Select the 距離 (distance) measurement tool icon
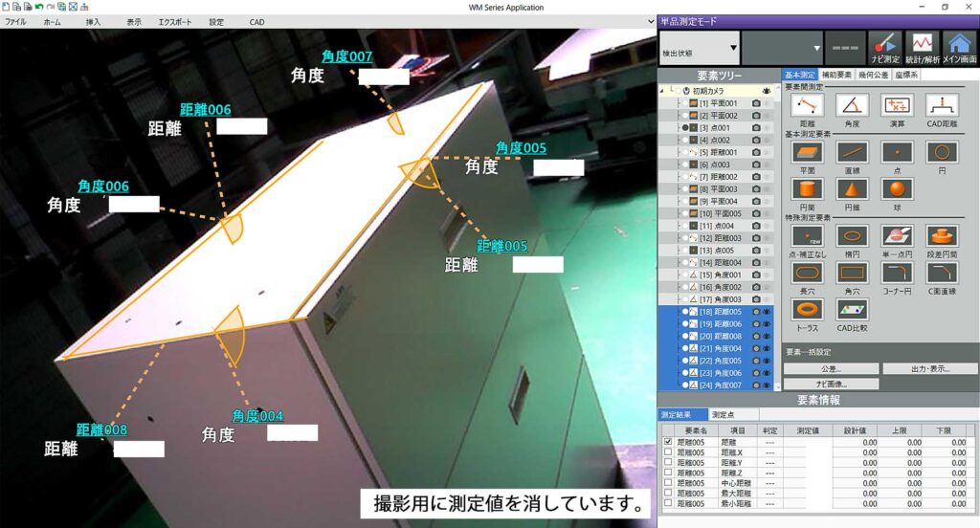 tap(806, 106)
